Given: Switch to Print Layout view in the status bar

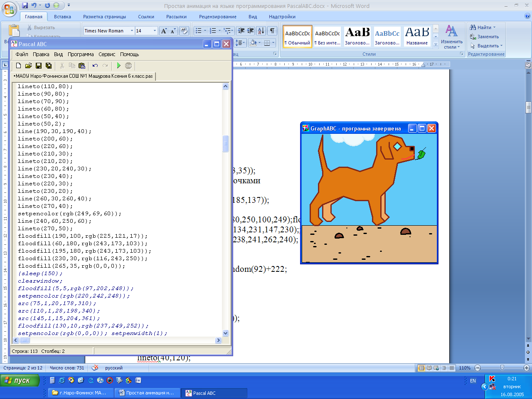Looking at the screenshot, I should click(421, 368).
